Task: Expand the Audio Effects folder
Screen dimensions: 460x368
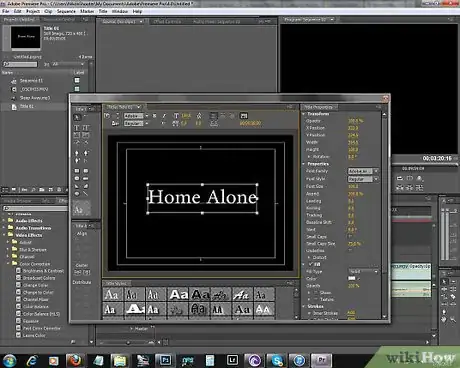Action: coord(4,220)
